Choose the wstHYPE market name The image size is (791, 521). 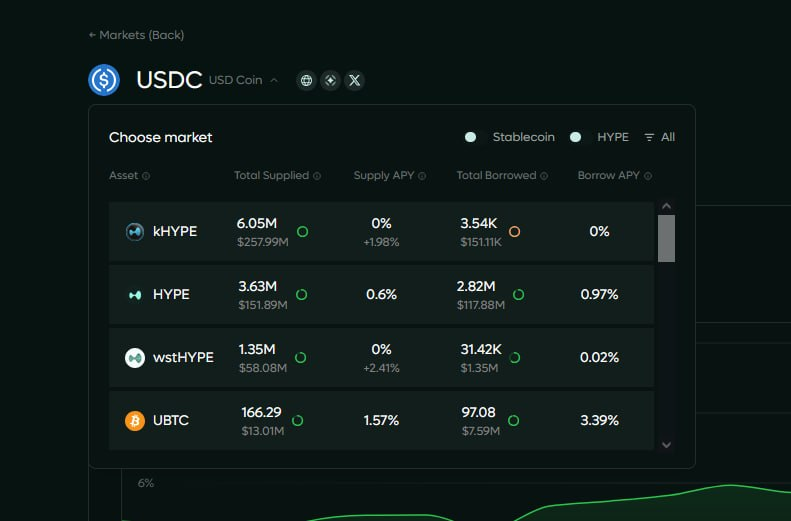pyautogui.click(x=184, y=358)
